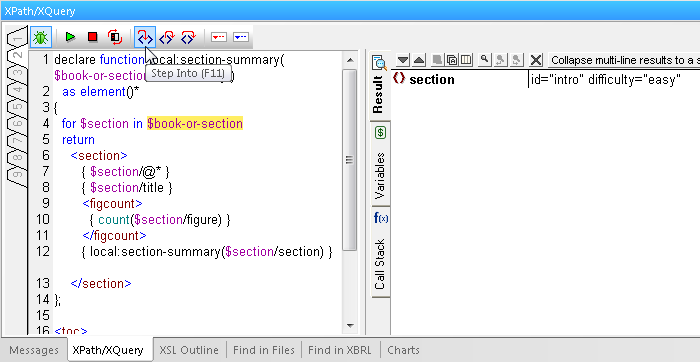Click the restart debugger icon

pos(115,37)
